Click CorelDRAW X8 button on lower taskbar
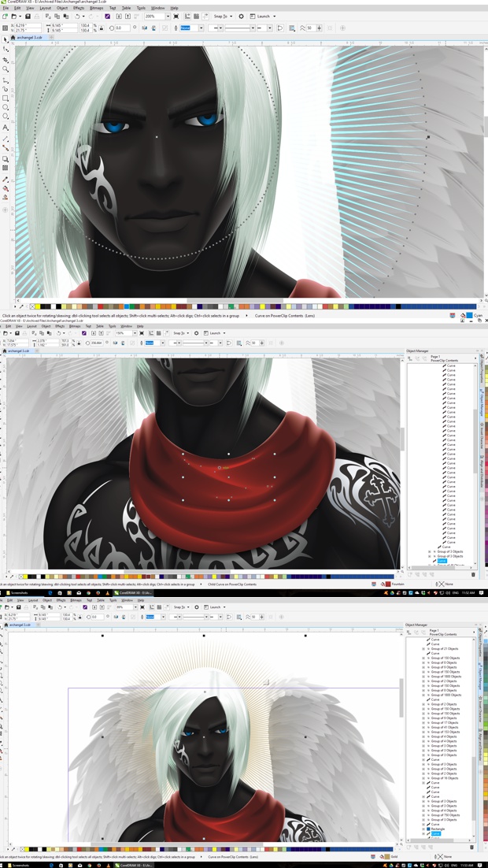 133,865
